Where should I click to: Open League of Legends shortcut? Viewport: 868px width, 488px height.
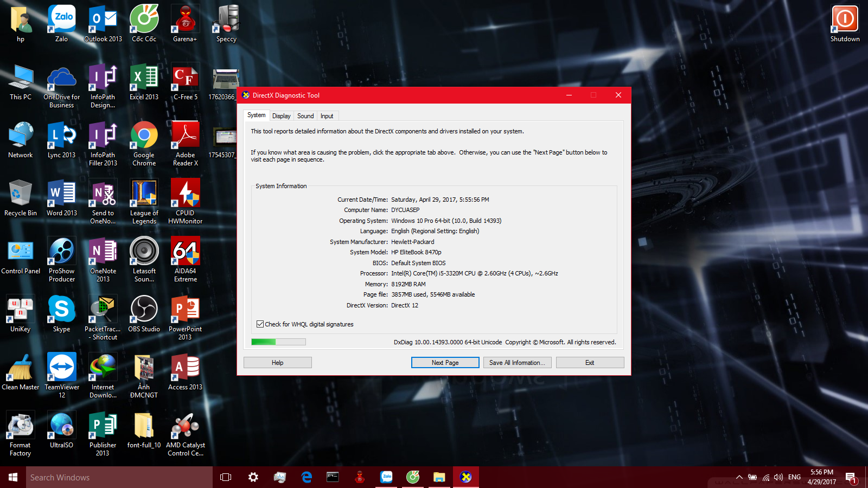point(144,202)
